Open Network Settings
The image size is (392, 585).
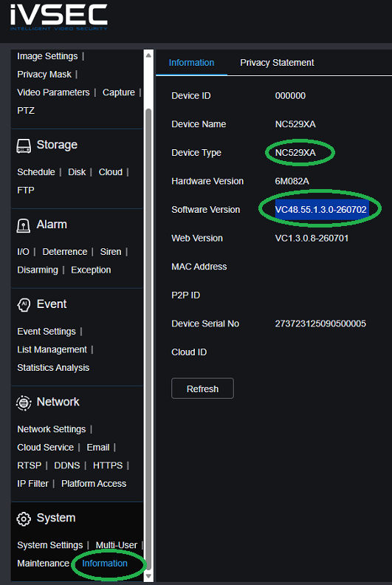(52, 429)
